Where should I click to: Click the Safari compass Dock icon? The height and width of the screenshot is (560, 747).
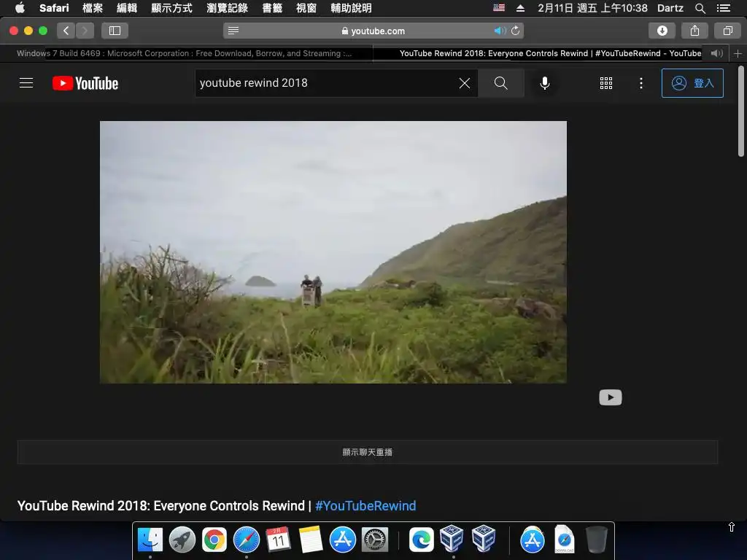click(x=247, y=540)
